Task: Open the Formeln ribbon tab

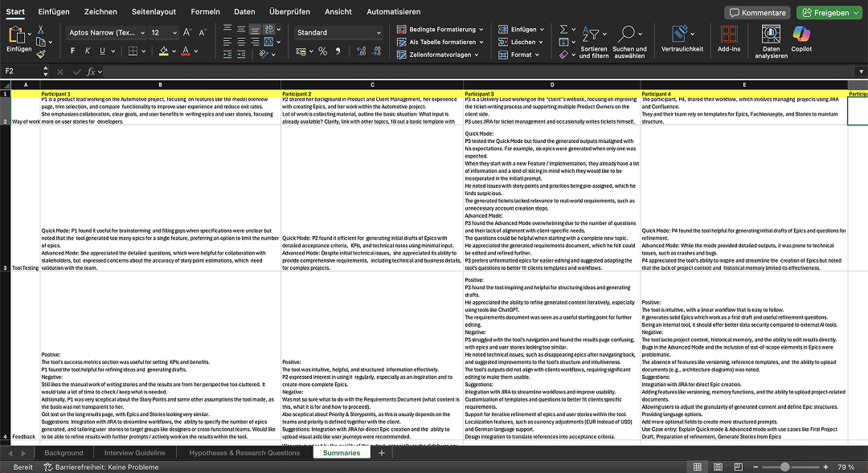Action: point(206,11)
